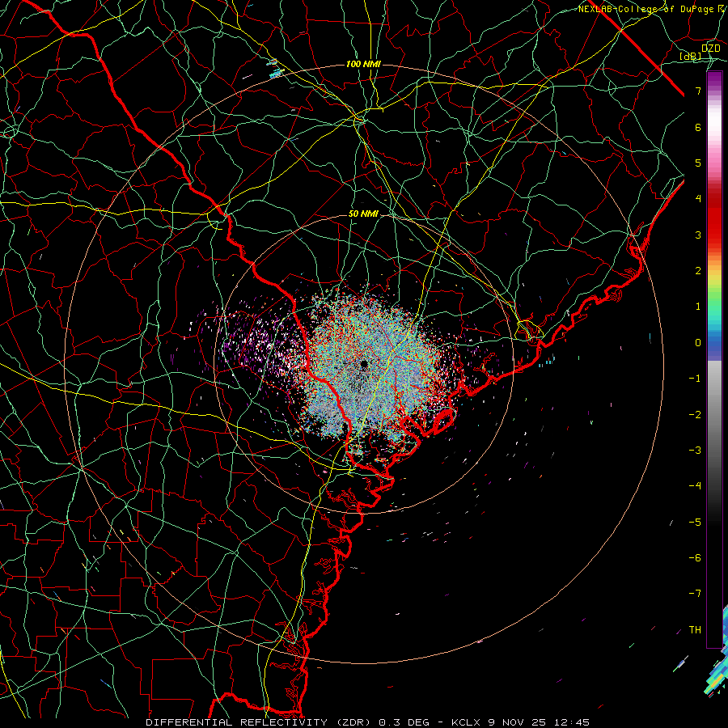Click the "TH" threshold label on the scale
728x728 pixels.
[x=695, y=630]
